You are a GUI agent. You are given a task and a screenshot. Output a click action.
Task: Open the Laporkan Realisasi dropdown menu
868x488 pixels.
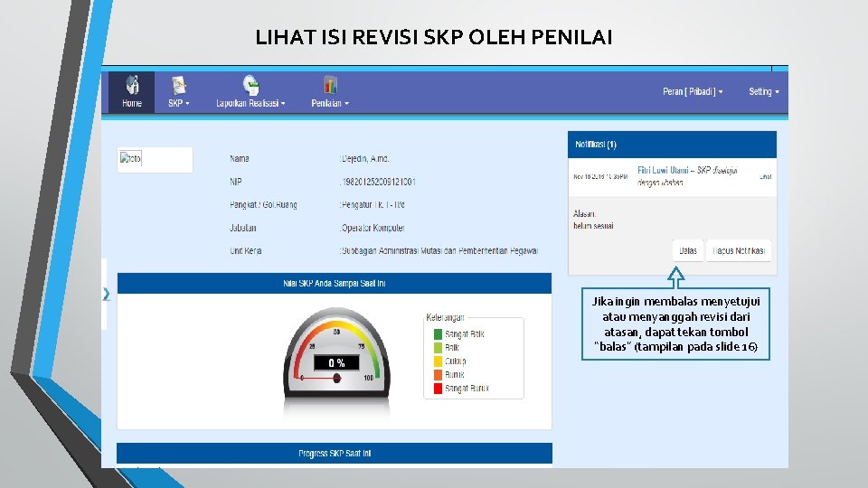[250, 103]
